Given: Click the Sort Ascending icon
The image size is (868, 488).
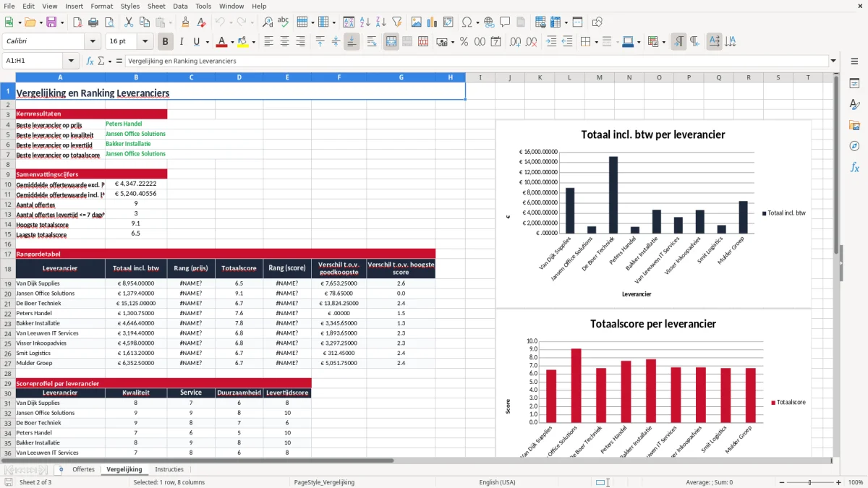Looking at the screenshot, I should click(x=365, y=22).
